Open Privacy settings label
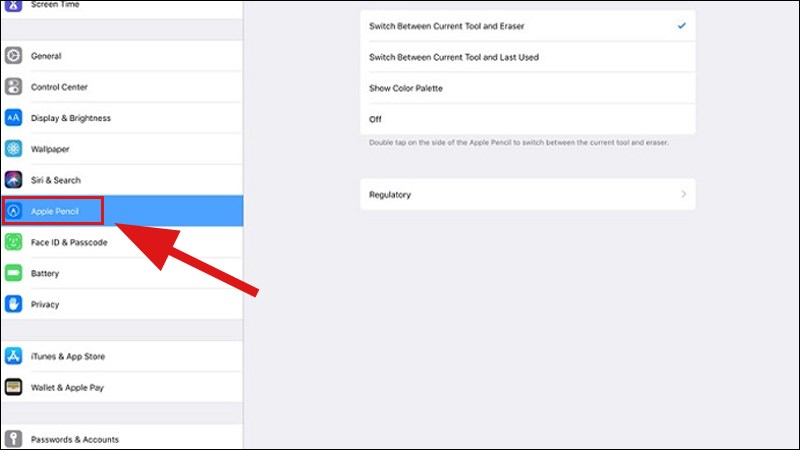The height and width of the screenshot is (450, 800). [x=45, y=305]
